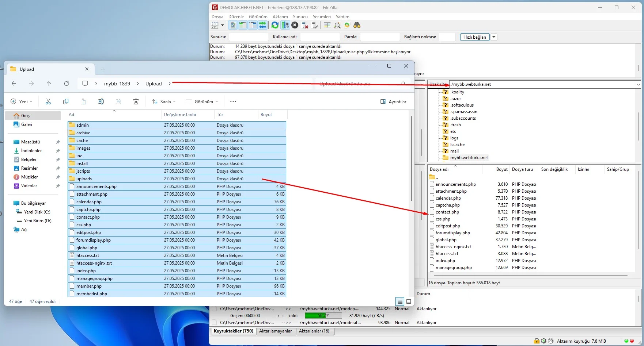Viewport: 644px width, 346px height.
Task: Reconnect to the last server
Action: (x=315, y=25)
